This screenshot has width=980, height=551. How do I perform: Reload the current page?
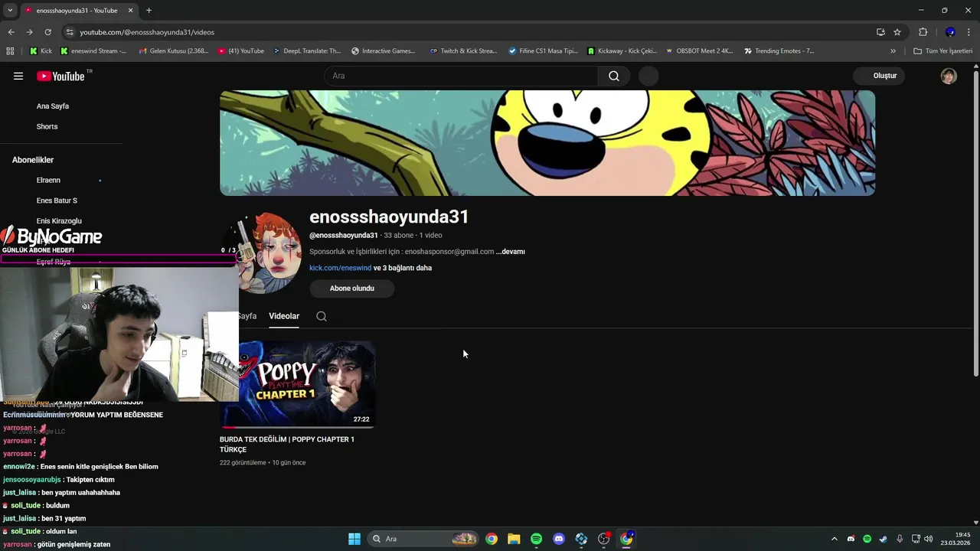47,32
